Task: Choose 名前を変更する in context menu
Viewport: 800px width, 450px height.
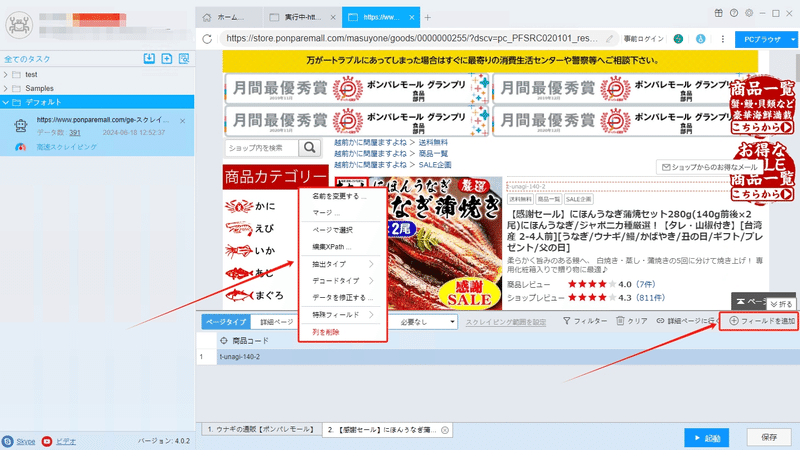Action: tap(340, 196)
